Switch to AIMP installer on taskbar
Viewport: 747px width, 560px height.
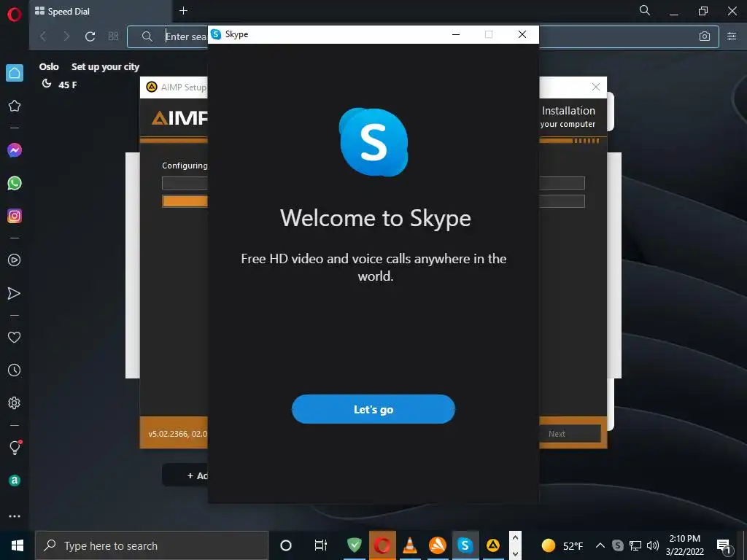492,545
